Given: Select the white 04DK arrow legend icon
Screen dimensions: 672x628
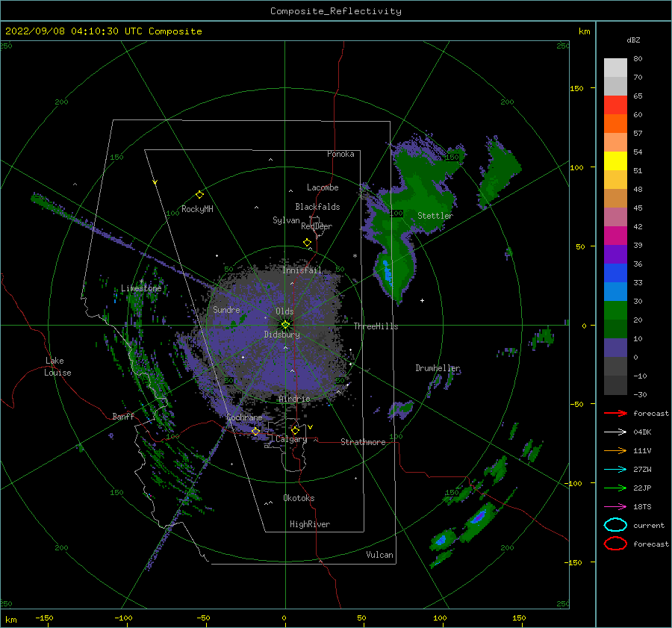Looking at the screenshot, I should click(615, 432).
